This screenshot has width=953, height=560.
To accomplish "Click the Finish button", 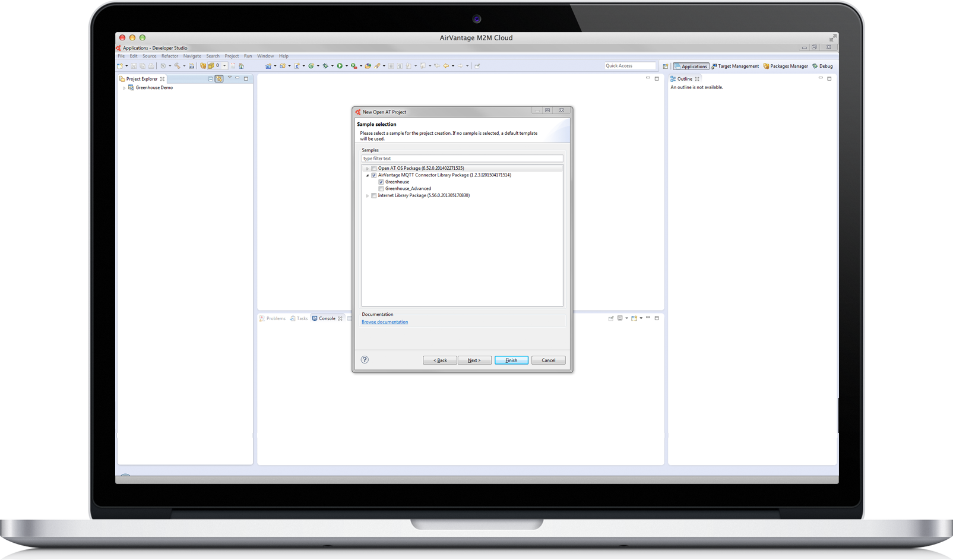I will (x=511, y=360).
